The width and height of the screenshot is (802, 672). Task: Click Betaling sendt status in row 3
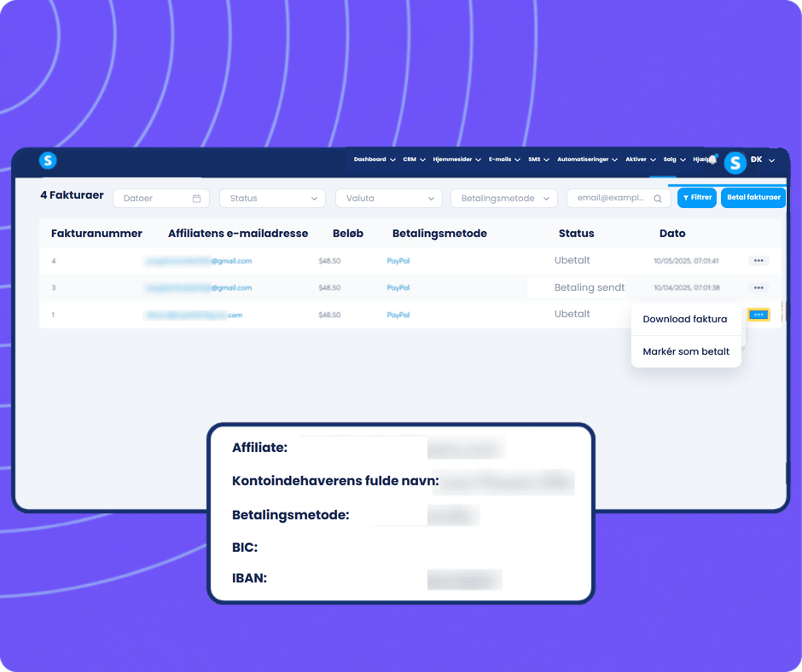[590, 287]
